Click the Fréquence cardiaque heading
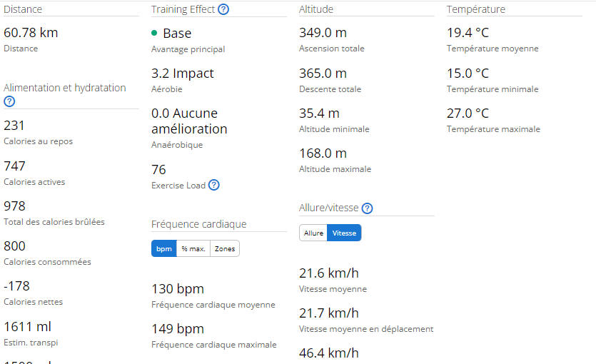This screenshot has height=364, width=596. [198, 224]
